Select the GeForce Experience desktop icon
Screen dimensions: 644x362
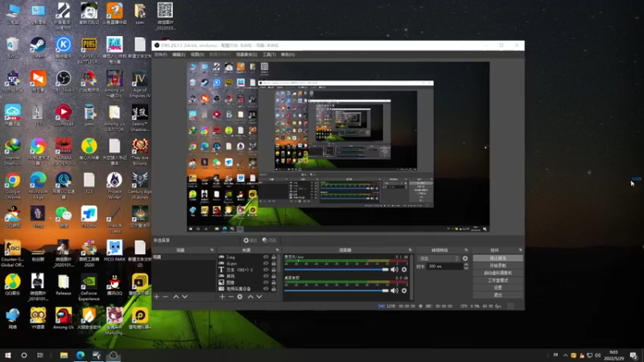coord(89,288)
